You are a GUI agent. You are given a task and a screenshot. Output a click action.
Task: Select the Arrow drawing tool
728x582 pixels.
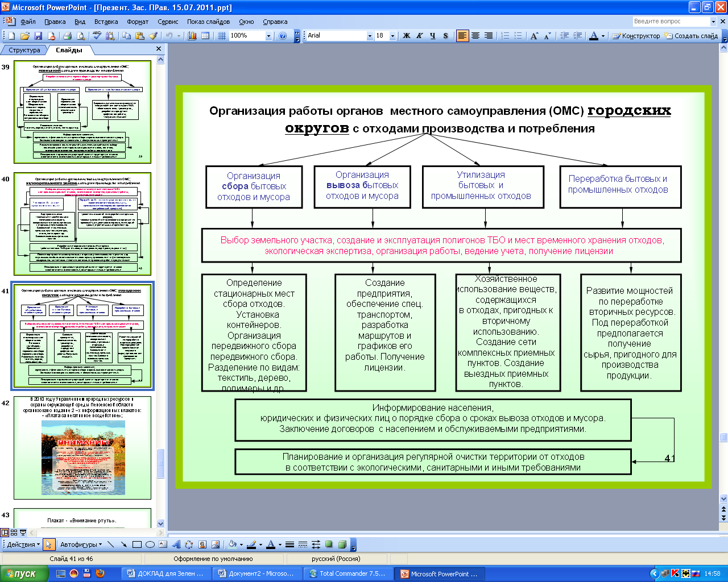pyautogui.click(x=123, y=544)
